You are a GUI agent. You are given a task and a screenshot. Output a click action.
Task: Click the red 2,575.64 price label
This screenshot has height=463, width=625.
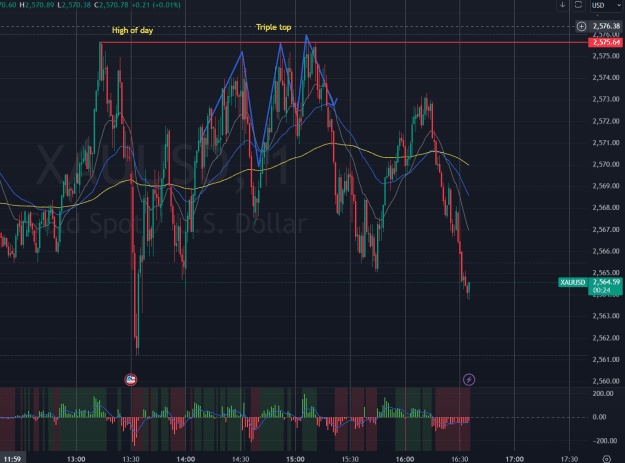click(x=605, y=42)
